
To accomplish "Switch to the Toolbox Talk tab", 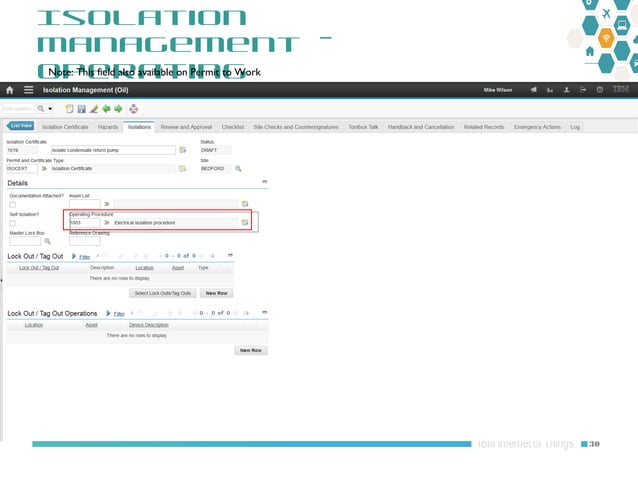I will point(363,127).
